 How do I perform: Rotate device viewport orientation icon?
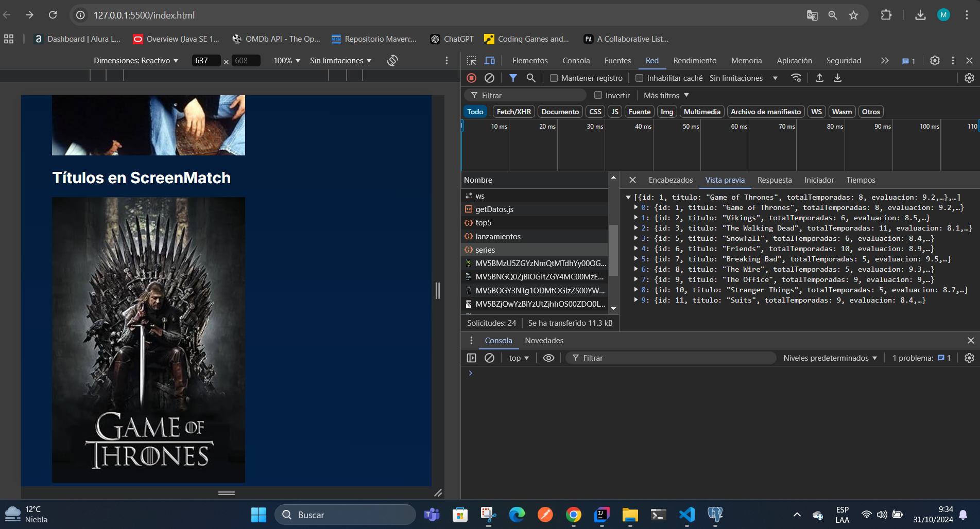[392, 60]
